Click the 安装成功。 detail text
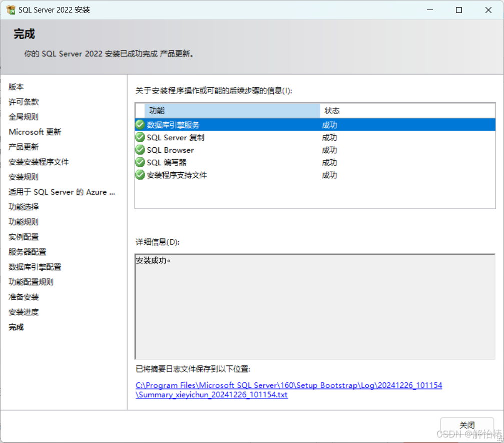 [x=153, y=260]
